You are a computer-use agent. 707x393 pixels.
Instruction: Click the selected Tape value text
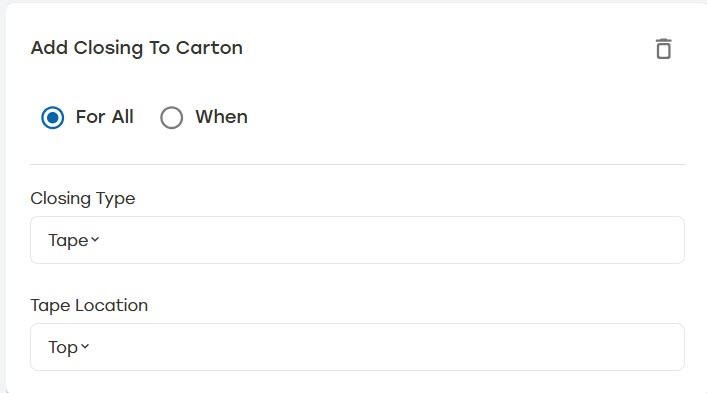68,241
